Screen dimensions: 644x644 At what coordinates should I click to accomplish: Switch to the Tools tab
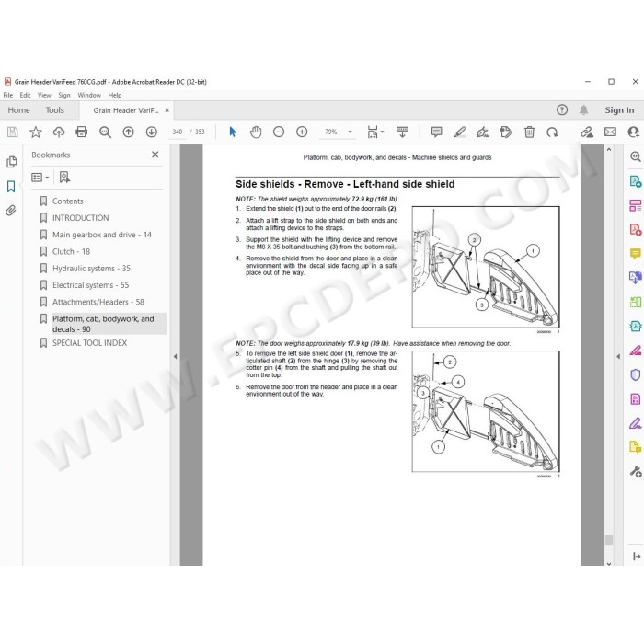click(54, 110)
